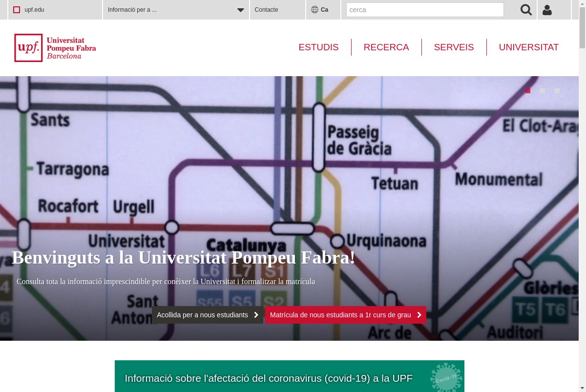
Task: Click 'Acollida per a nous estudiants' button
Action: click(x=208, y=315)
